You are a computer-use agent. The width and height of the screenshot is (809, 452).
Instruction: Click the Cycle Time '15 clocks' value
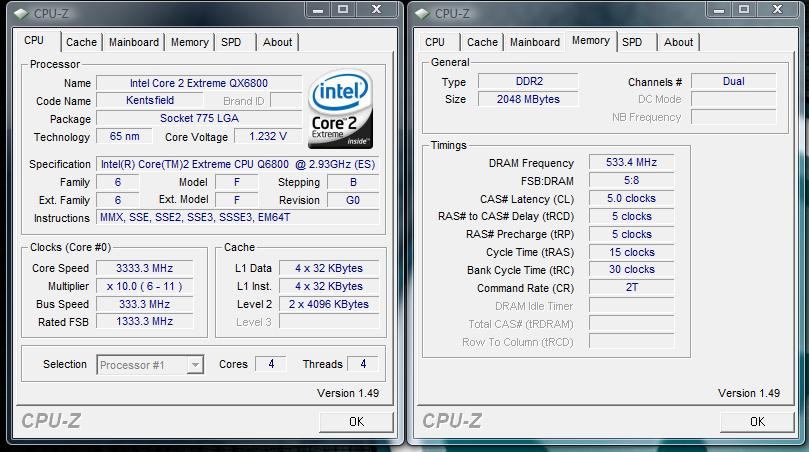(632, 252)
